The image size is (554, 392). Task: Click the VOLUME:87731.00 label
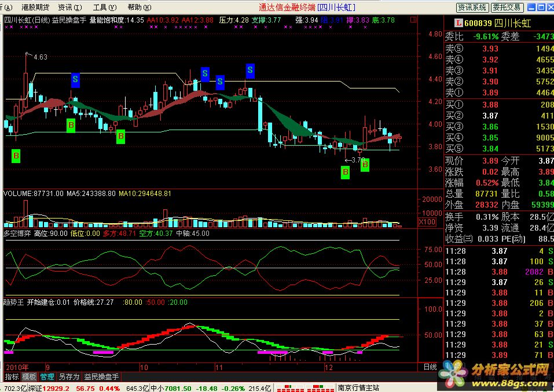(34, 194)
